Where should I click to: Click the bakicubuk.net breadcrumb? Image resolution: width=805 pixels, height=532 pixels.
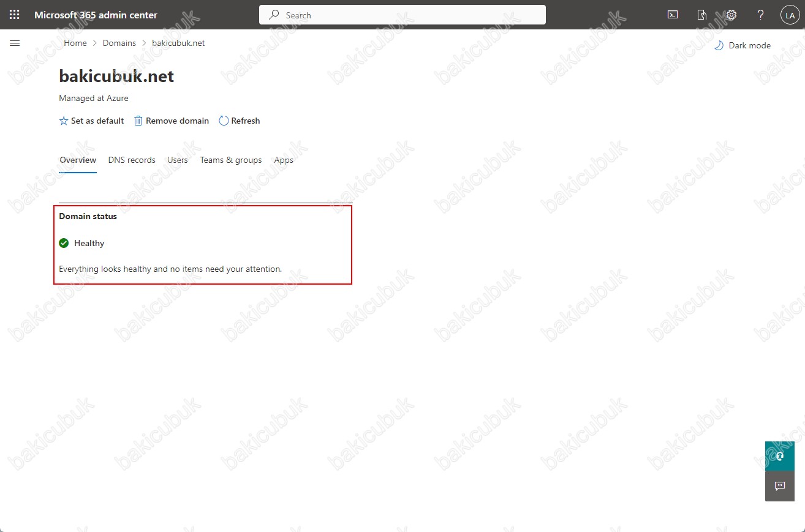pos(178,43)
